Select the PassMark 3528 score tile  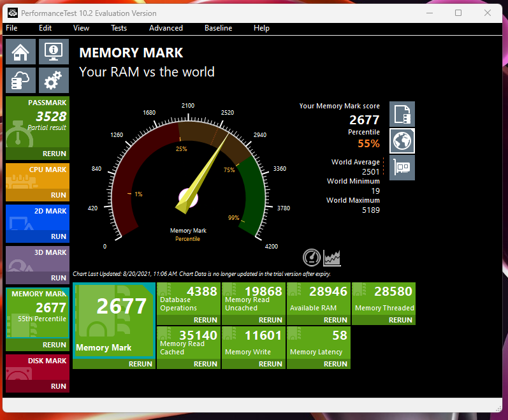[38, 122]
